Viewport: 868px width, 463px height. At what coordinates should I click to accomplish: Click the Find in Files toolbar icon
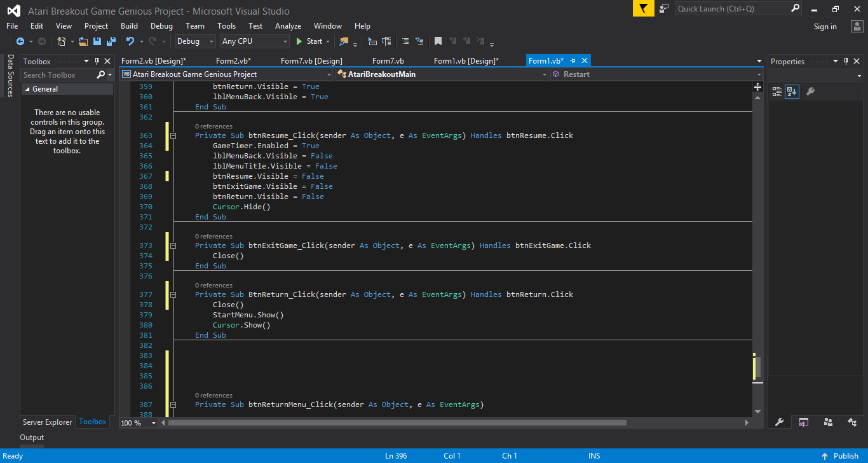pos(344,41)
